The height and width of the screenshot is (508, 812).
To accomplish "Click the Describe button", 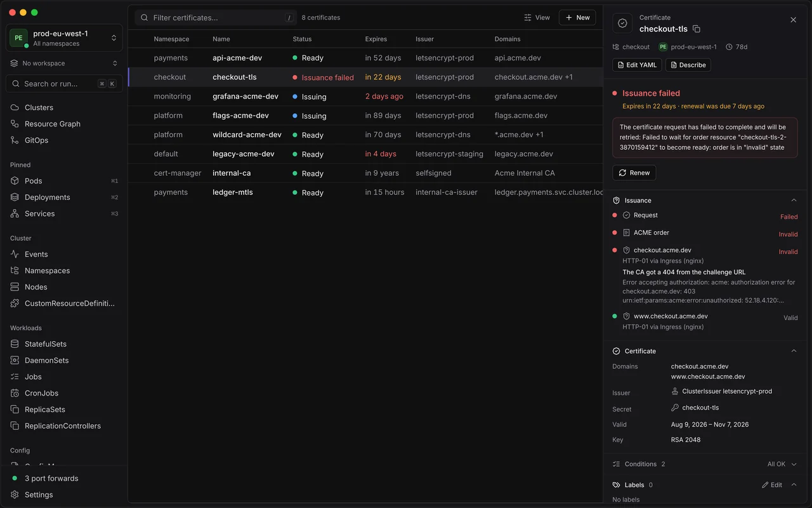I will (x=688, y=65).
